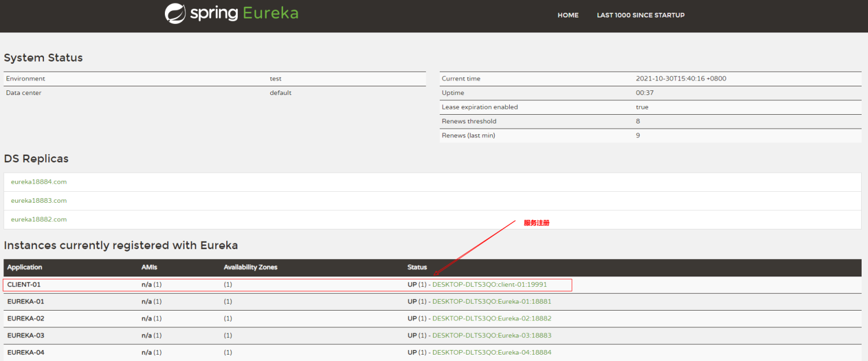The height and width of the screenshot is (361, 868).
Task: Click the Renews threshold label
Action: click(469, 121)
